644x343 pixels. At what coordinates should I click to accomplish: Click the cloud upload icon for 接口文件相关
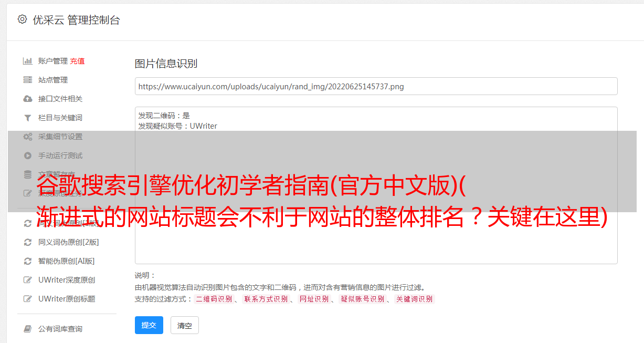pyautogui.click(x=28, y=99)
